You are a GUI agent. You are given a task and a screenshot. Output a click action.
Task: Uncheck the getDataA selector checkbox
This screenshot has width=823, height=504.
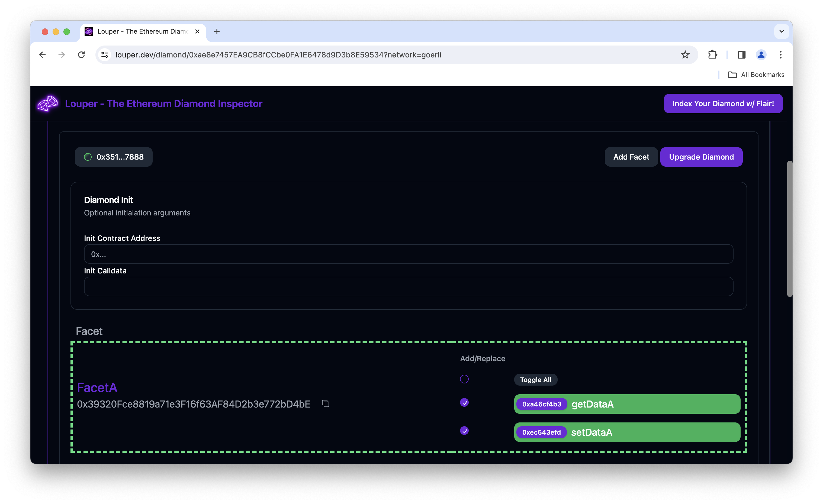click(x=464, y=403)
